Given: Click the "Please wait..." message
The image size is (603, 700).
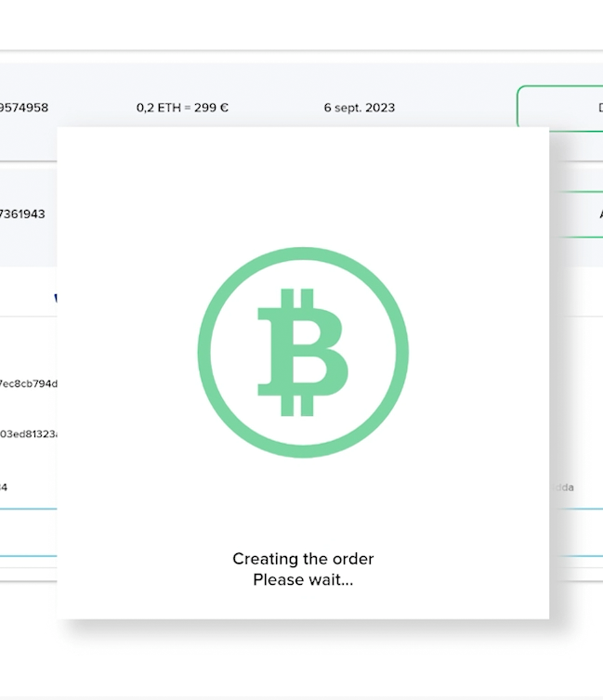Looking at the screenshot, I should (x=303, y=580).
